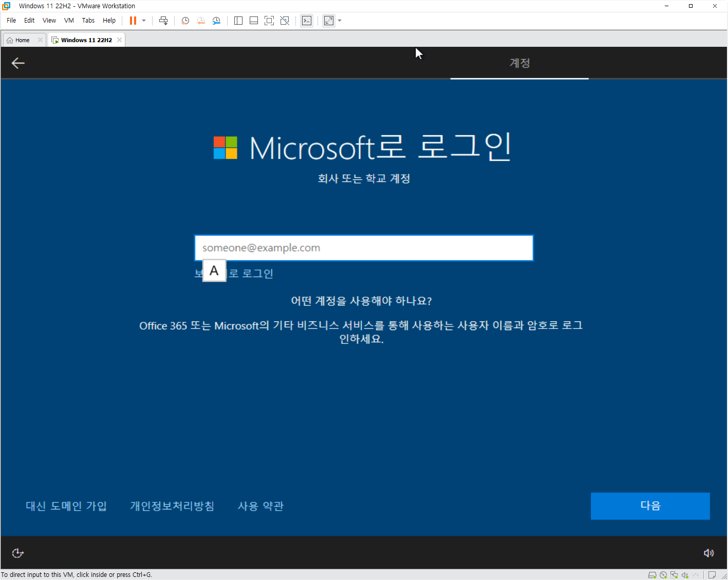Click the 보안 키로 로그인 link
728x580 pixels.
click(234, 274)
